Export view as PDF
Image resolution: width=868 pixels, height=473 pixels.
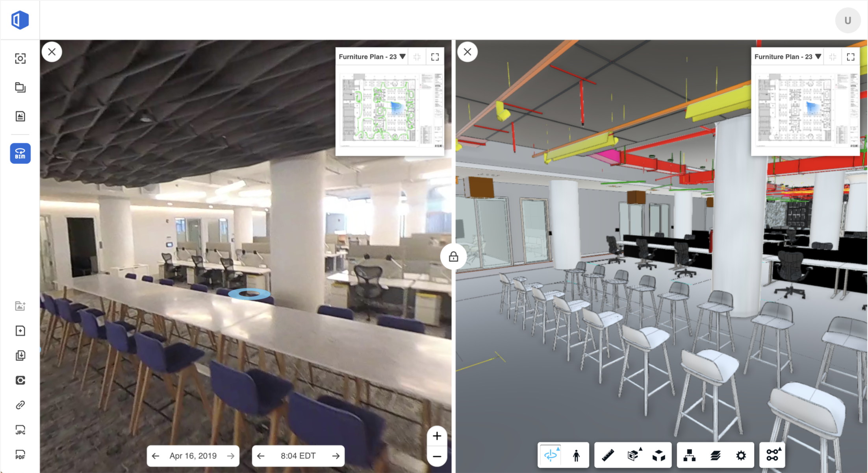tap(20, 455)
